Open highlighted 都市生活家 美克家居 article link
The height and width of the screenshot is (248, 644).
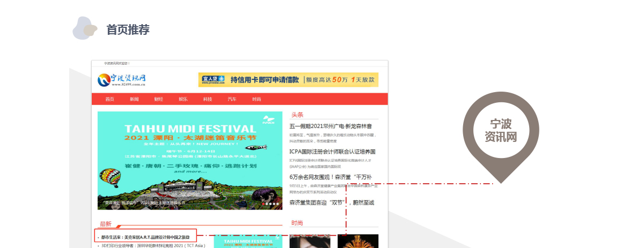tap(145, 236)
